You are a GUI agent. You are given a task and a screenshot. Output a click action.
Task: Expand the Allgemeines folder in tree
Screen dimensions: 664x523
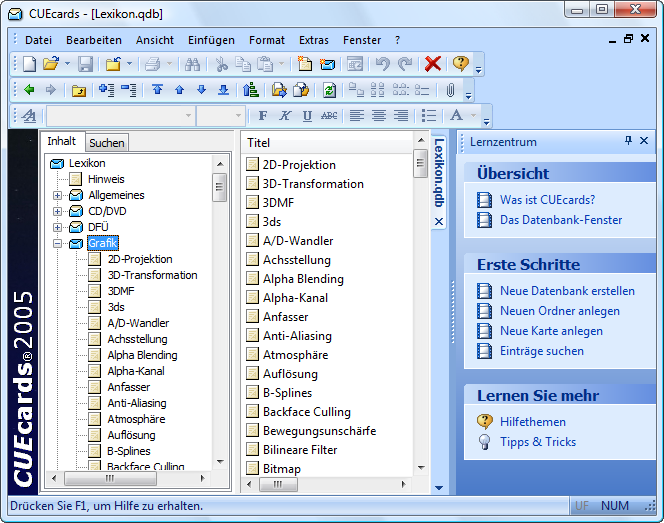[x=58, y=195]
